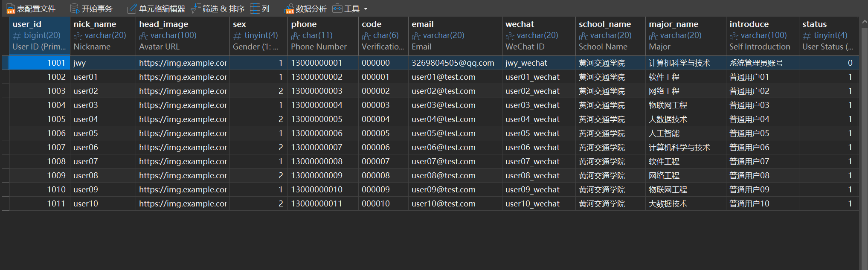Select the school_name column header
868x270 pixels.
[x=610, y=36]
